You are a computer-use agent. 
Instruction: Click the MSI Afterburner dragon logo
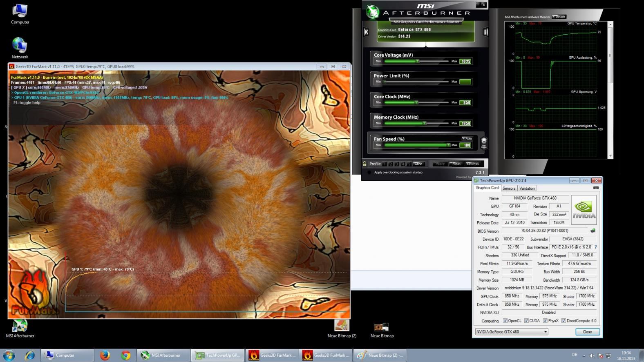372,12
